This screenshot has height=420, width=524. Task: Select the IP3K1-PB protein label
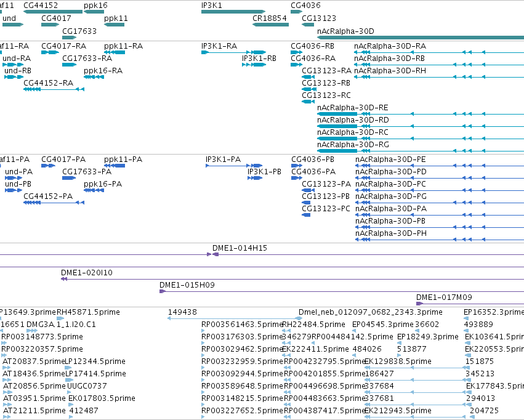pos(264,172)
